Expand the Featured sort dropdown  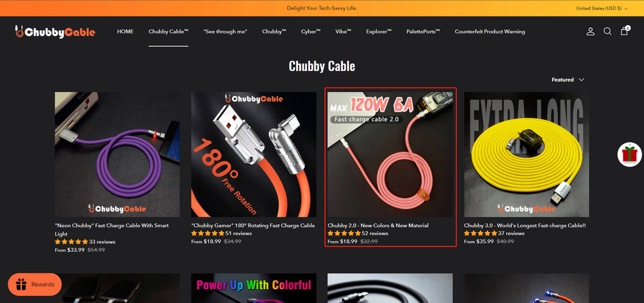pos(568,80)
